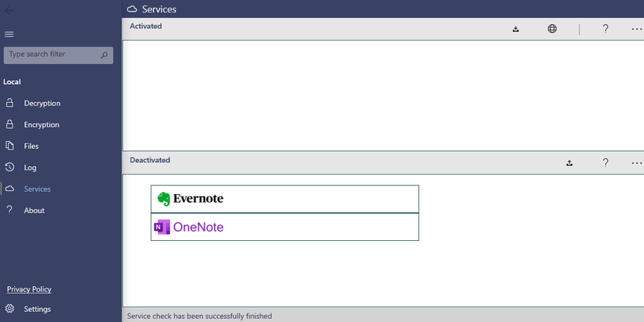Click the upload icon in Deactivated header

(x=570, y=163)
